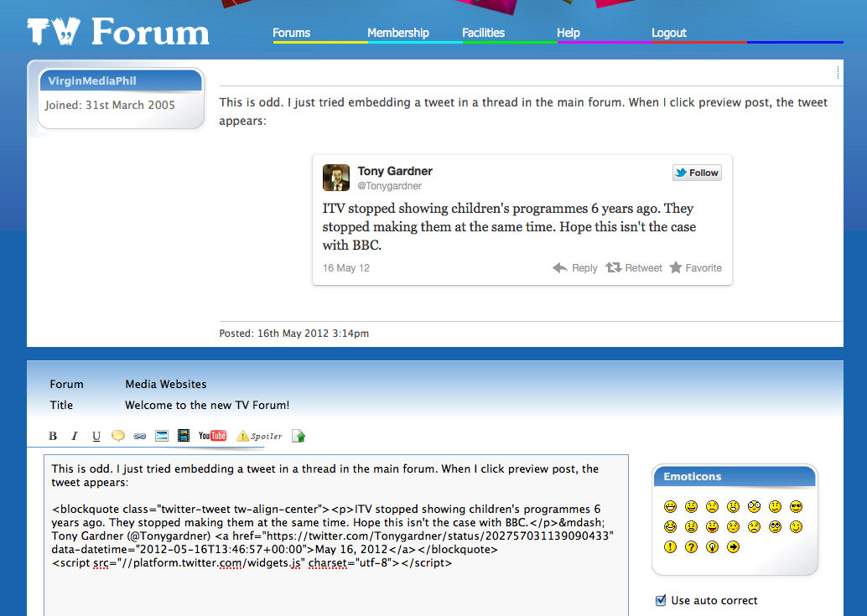Open the Facilities menu
Screen dimensions: 867x616
(x=483, y=33)
